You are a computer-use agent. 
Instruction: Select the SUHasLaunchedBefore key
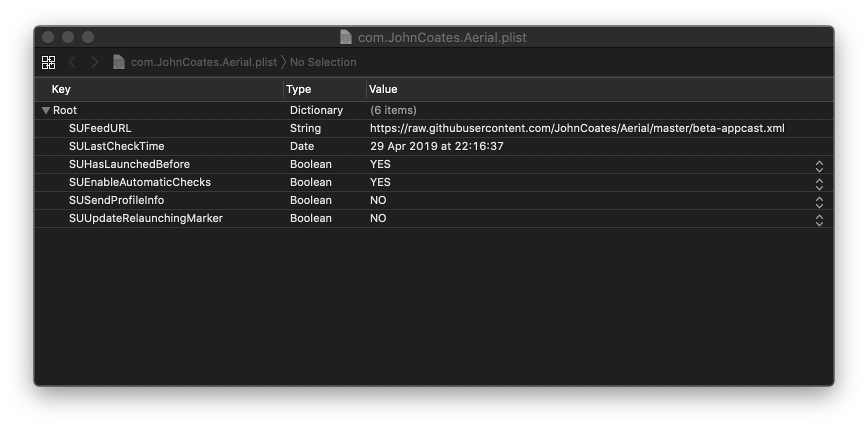tap(129, 164)
